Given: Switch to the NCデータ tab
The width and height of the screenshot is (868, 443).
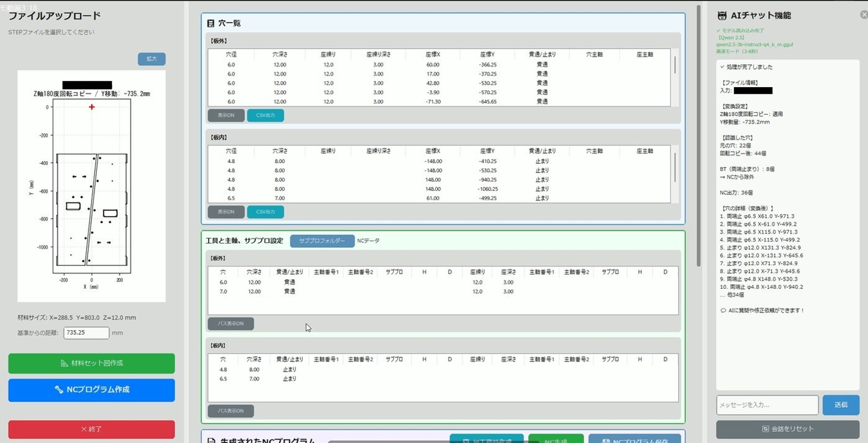Looking at the screenshot, I should tap(368, 241).
